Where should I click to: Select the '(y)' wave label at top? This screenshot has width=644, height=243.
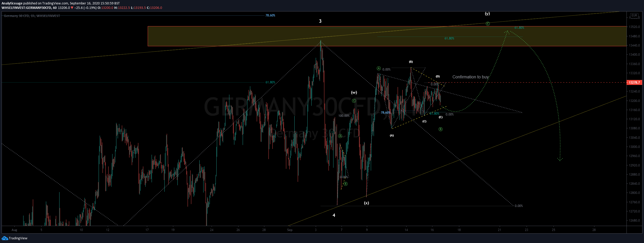(487, 14)
